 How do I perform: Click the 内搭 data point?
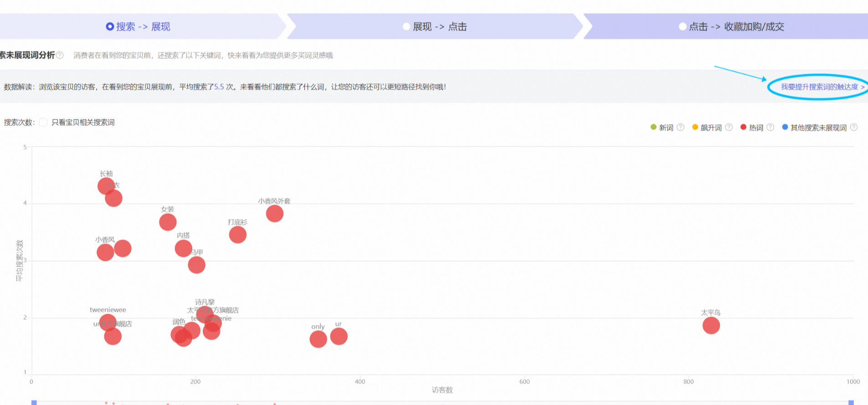click(x=184, y=248)
